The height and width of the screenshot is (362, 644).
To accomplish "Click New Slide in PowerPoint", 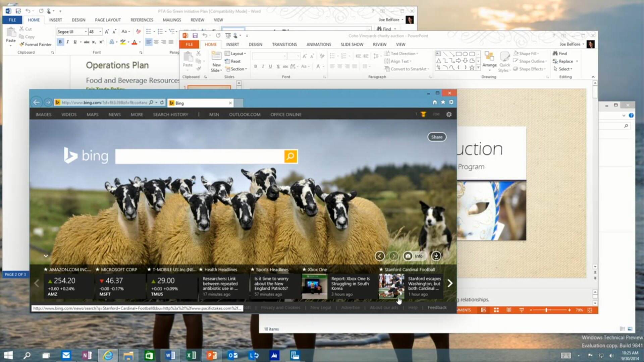I will coord(216,62).
